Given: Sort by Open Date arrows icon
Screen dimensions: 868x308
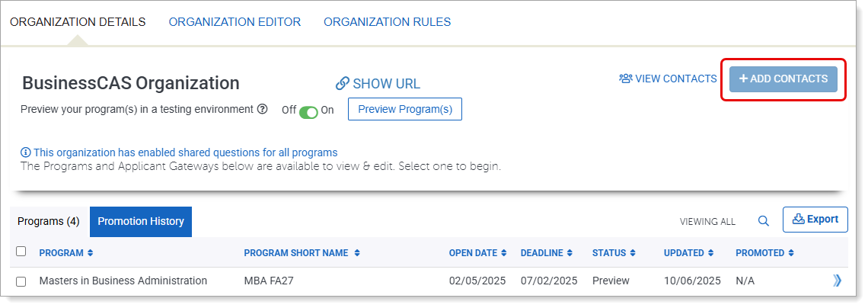Looking at the screenshot, I should (504, 253).
